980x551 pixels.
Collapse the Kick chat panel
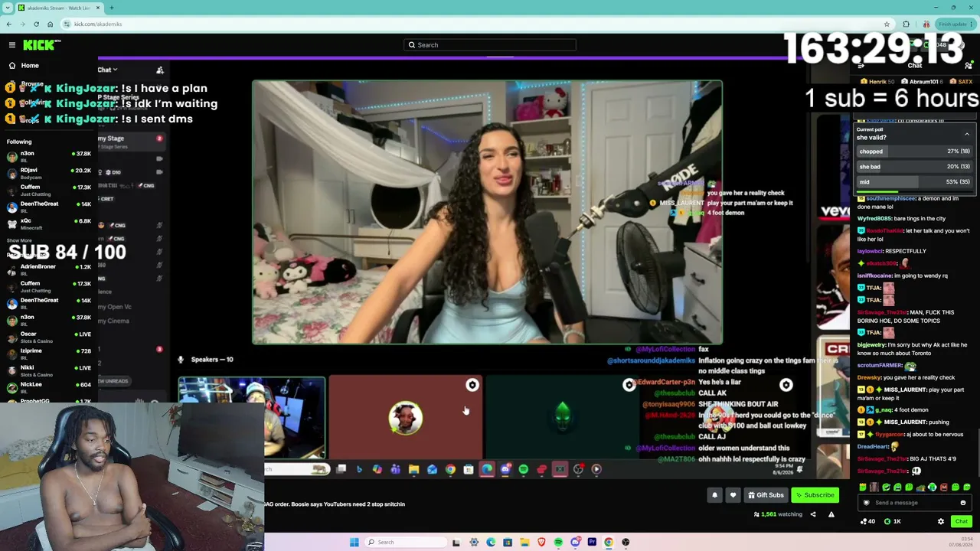coord(861,66)
